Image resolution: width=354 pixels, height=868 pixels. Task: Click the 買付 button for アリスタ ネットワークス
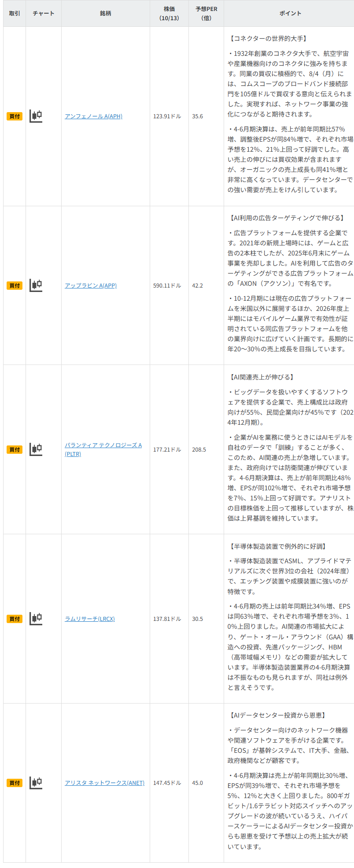[15, 783]
